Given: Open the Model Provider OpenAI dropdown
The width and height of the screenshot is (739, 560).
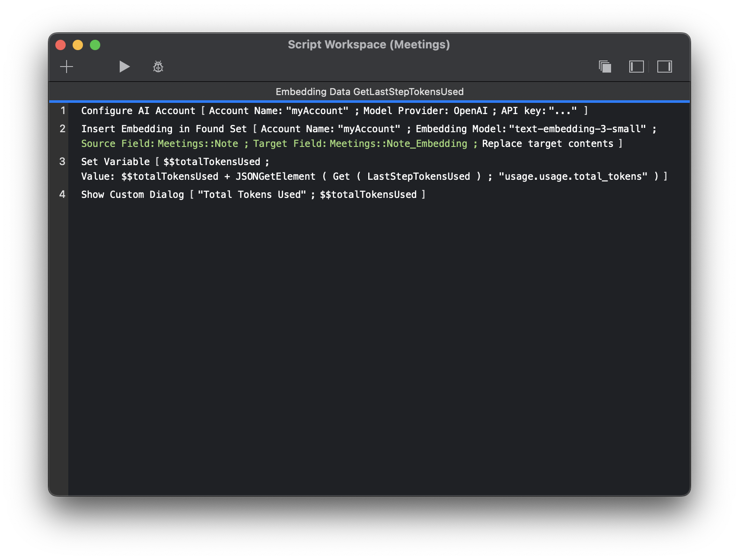Looking at the screenshot, I should pyautogui.click(x=471, y=111).
